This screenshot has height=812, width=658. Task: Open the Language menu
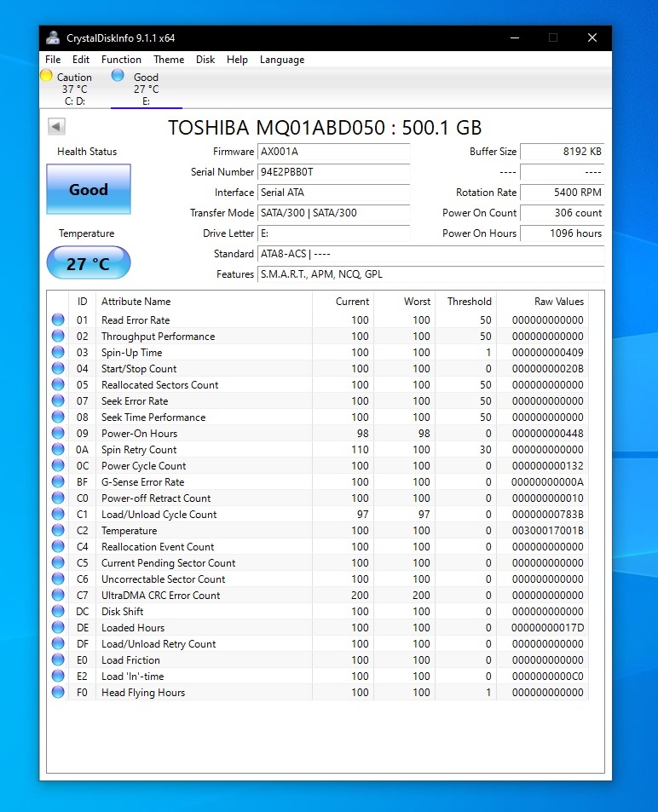[282, 60]
